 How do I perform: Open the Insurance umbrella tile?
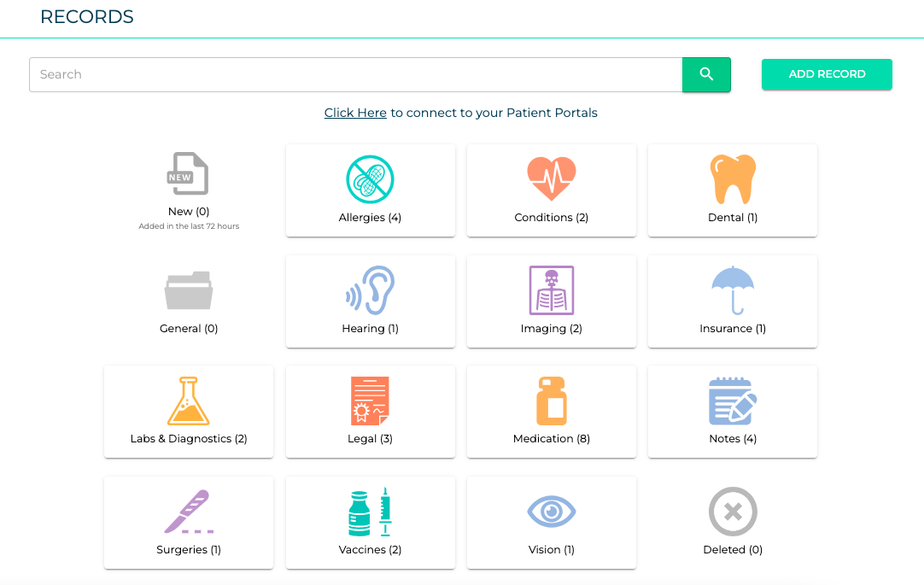pyautogui.click(x=733, y=301)
